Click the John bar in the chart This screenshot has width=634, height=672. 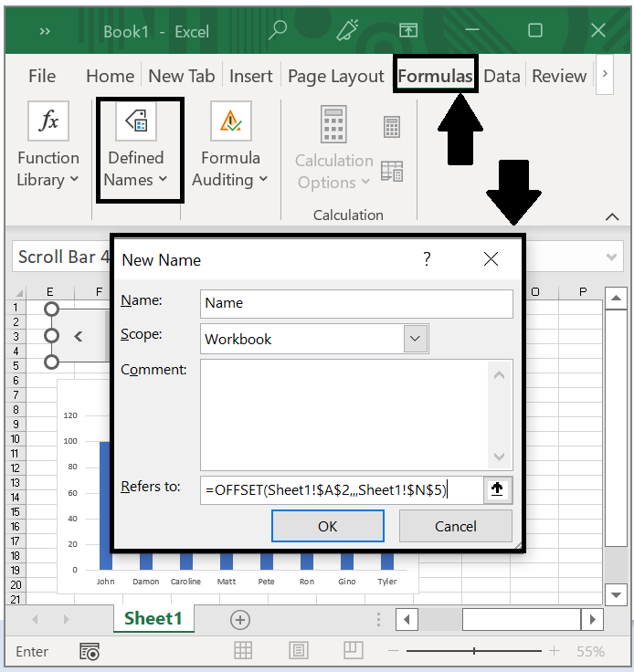coord(105,505)
